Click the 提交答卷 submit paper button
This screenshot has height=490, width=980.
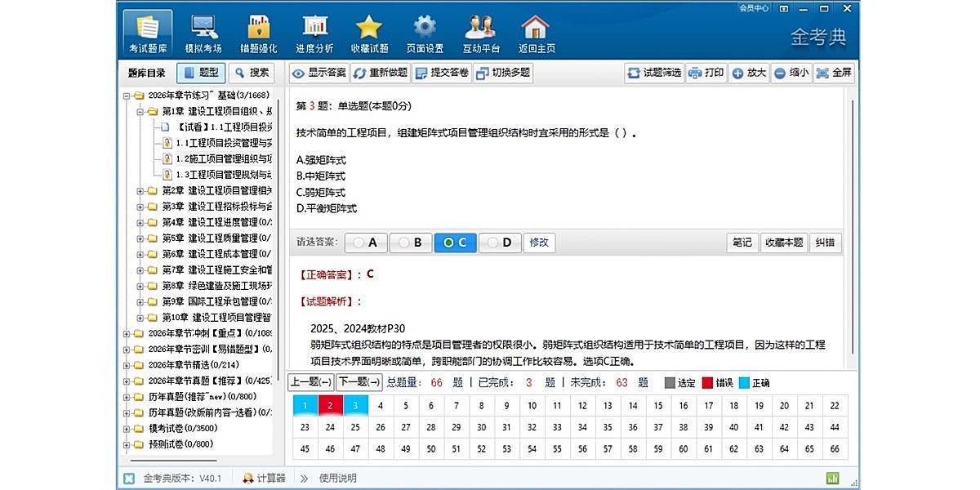[441, 73]
